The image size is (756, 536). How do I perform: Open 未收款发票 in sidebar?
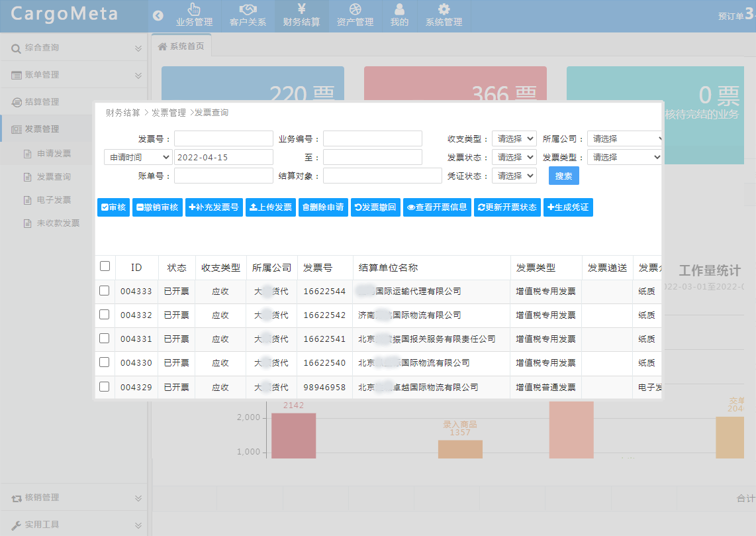[x=58, y=223]
